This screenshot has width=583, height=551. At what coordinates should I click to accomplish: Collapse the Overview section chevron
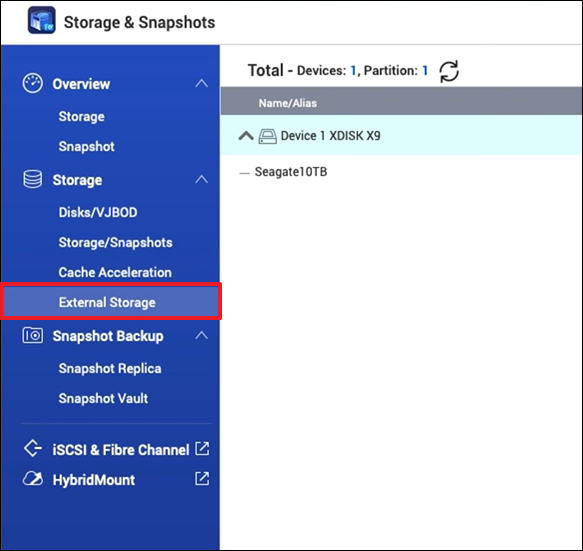[202, 83]
